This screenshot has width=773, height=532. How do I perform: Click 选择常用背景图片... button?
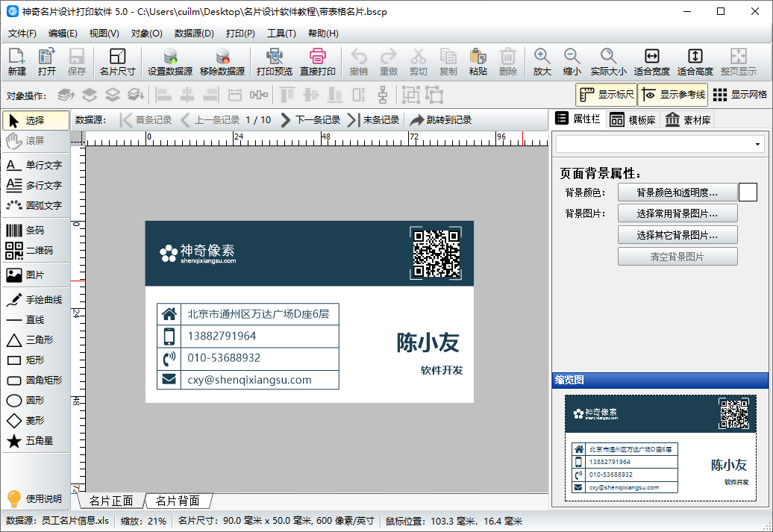click(x=677, y=213)
